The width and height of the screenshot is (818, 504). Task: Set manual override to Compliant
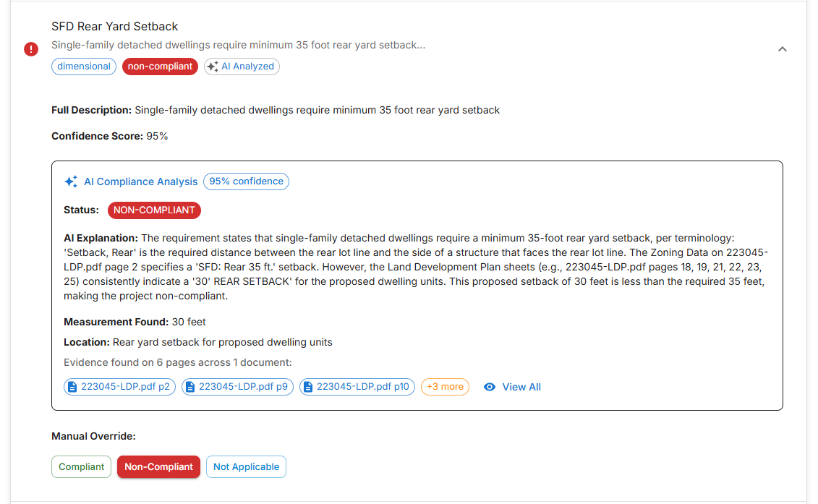pyautogui.click(x=82, y=467)
